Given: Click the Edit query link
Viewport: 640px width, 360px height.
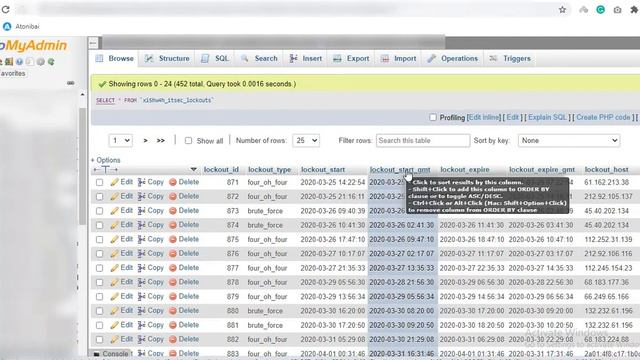Looking at the screenshot, I should pyautogui.click(x=513, y=118).
